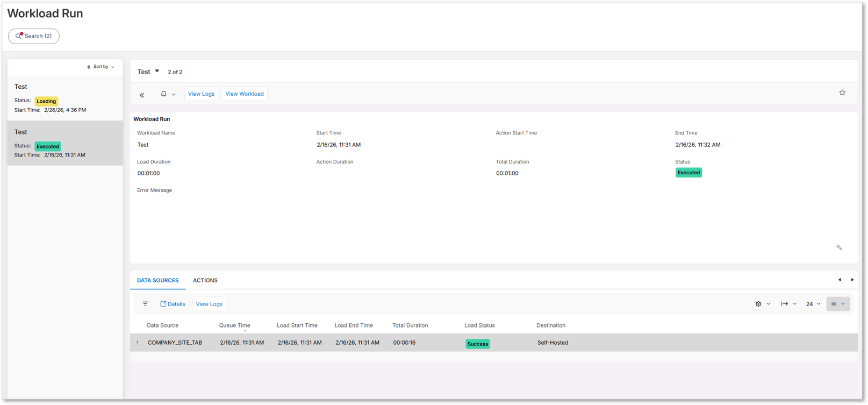Screen dimensions: 868x405
Task: Click the Loading status badge in list
Action: (46, 101)
